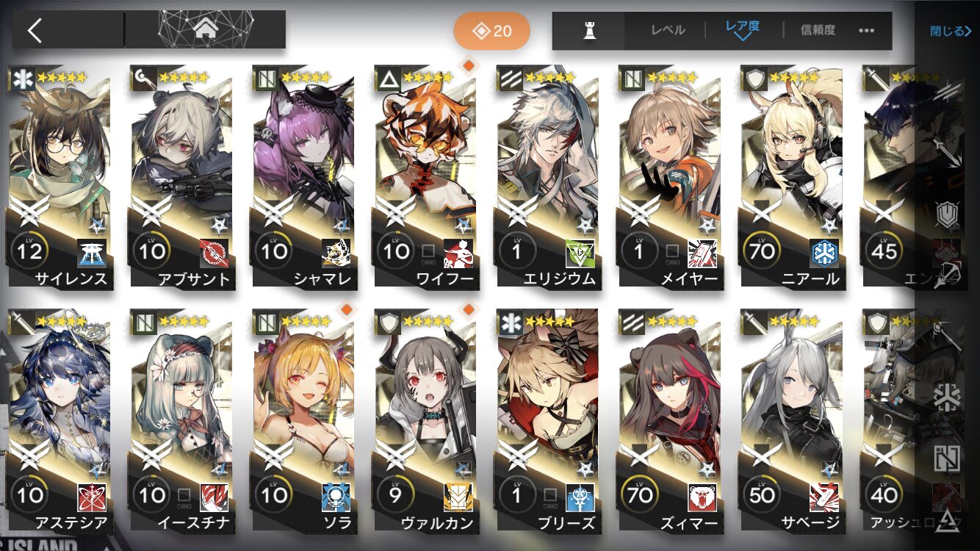Return to the home screen icon
The width and height of the screenshot is (980, 551).
[206, 29]
